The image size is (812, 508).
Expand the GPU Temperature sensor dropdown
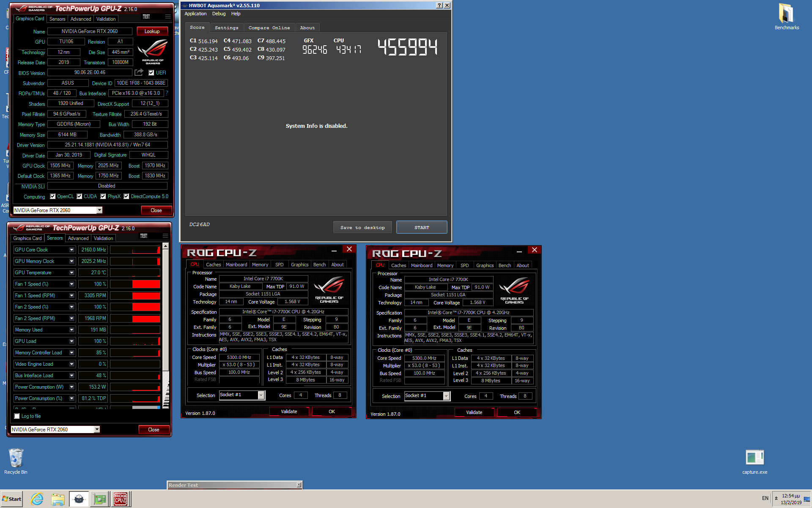click(x=71, y=273)
